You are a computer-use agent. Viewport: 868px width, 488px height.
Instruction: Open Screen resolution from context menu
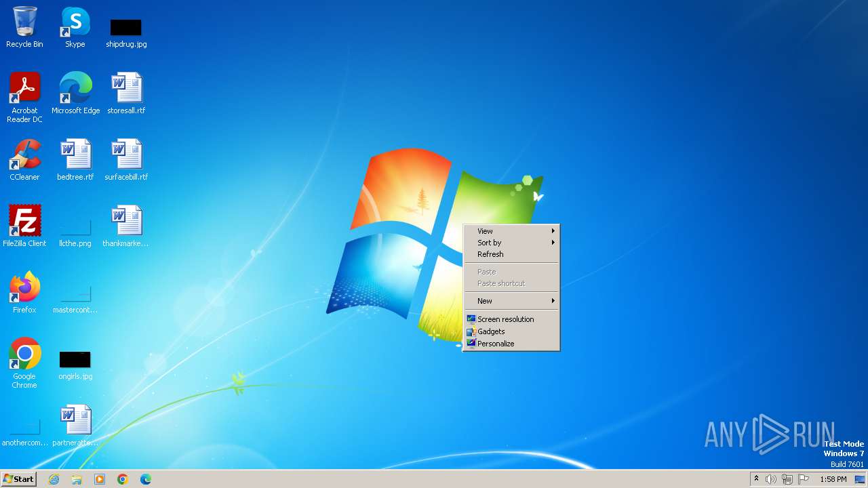point(511,319)
